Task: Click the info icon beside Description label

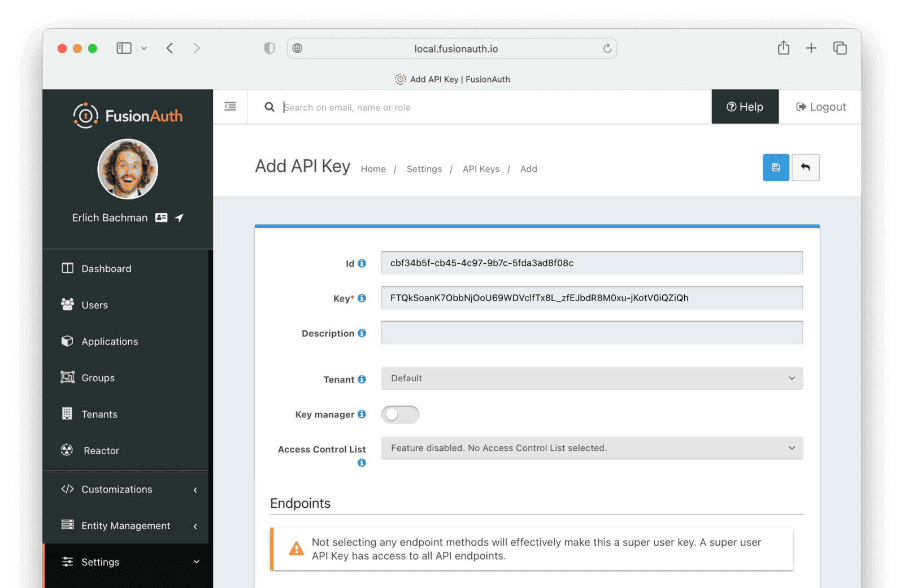Action: point(362,333)
